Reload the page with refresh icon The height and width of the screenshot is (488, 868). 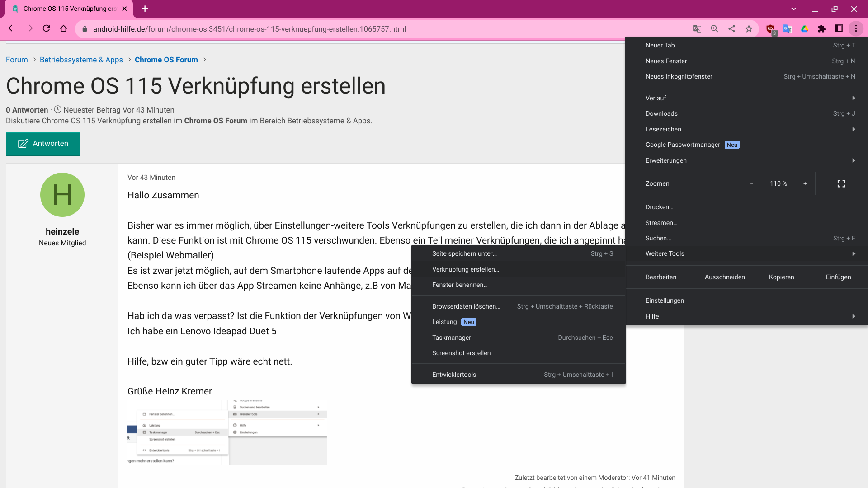click(46, 29)
